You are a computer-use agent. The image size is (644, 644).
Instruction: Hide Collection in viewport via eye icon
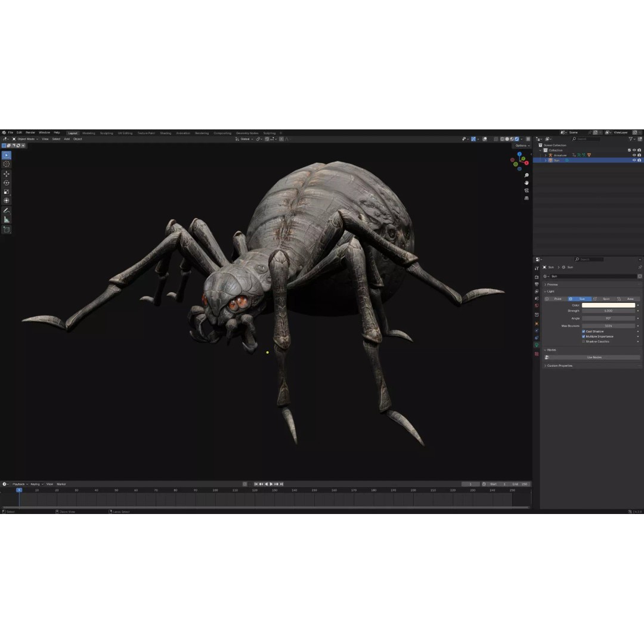point(634,150)
